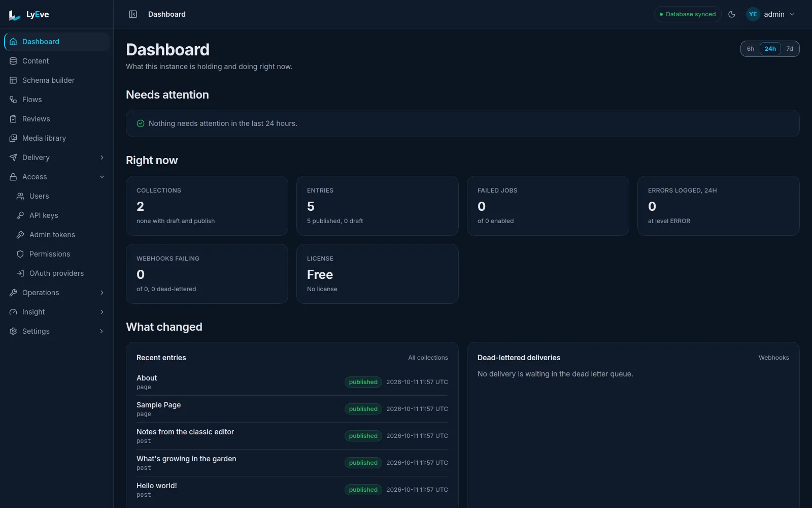Image resolution: width=812 pixels, height=508 pixels.
Task: Click the Dashboard home icon in sidebar
Action: click(13, 42)
